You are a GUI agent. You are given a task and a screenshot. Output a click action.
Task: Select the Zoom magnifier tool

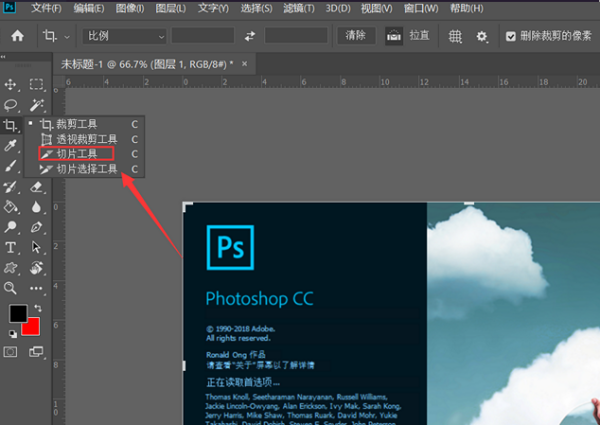[x=10, y=288]
